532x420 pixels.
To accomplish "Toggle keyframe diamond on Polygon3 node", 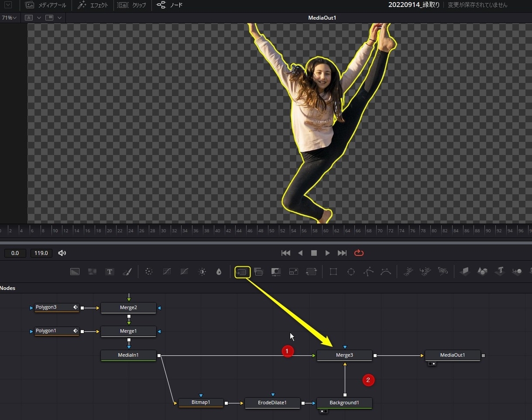I will tap(75, 307).
